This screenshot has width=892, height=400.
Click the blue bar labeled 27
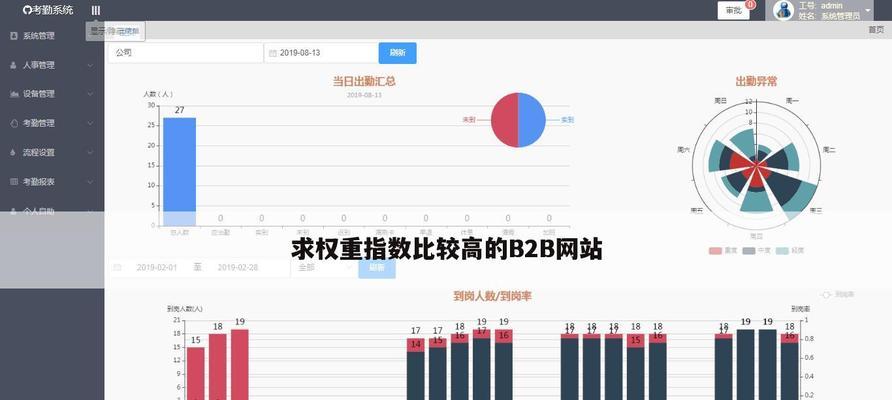pyautogui.click(x=179, y=171)
